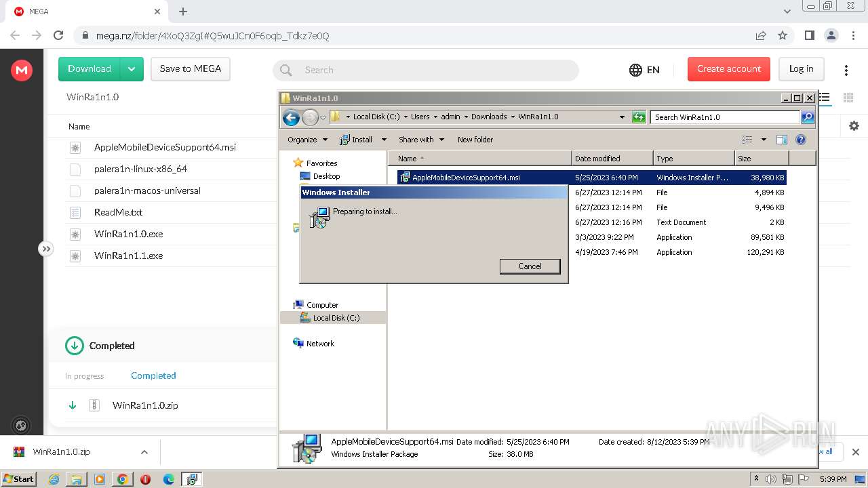Click the MEGA logo in the sidebar
868x488 pixels.
click(22, 70)
